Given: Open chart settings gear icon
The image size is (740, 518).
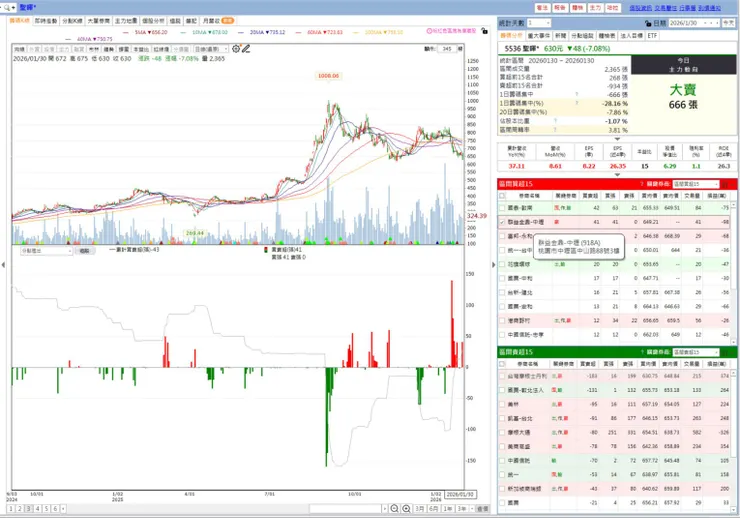Looking at the screenshot, I should coord(236,49).
